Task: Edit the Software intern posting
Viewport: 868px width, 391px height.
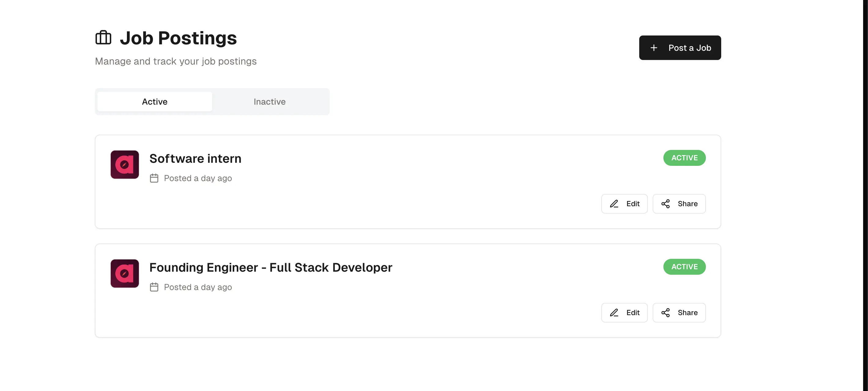Action: [624, 204]
